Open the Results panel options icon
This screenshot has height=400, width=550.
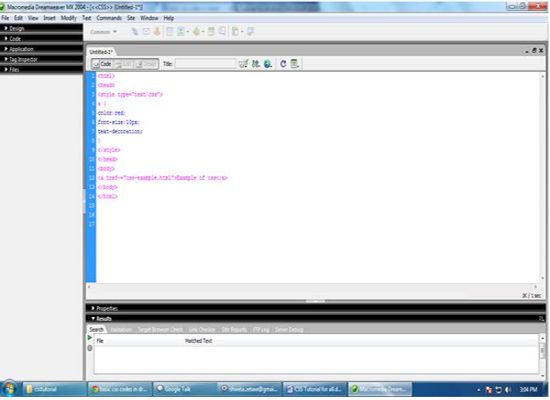click(541, 319)
